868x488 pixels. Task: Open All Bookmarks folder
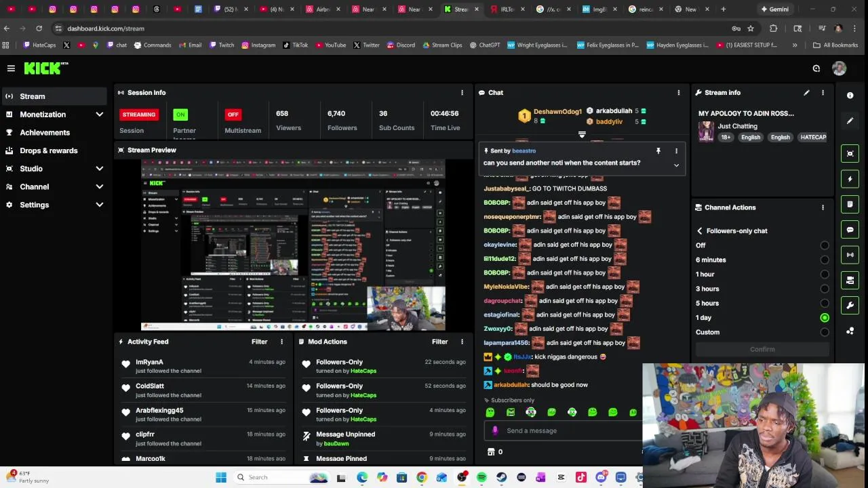point(835,45)
